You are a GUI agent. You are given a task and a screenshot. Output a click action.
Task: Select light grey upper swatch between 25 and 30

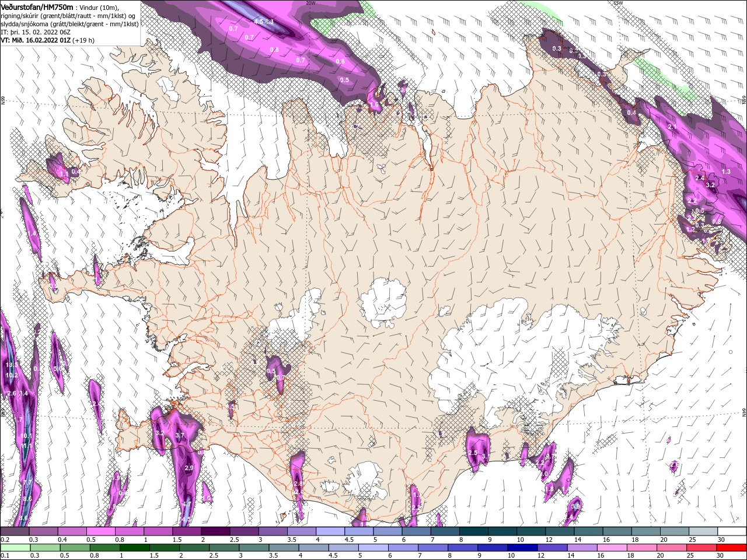click(x=704, y=531)
